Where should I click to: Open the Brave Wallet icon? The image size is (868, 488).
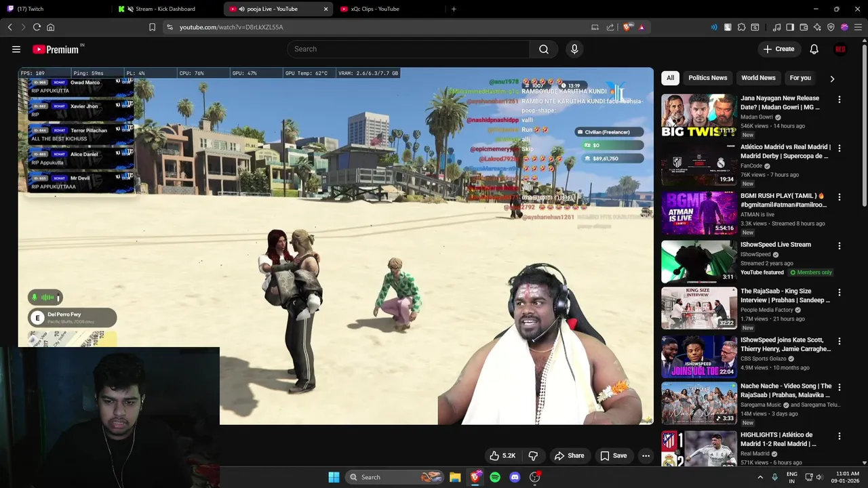pos(804,27)
